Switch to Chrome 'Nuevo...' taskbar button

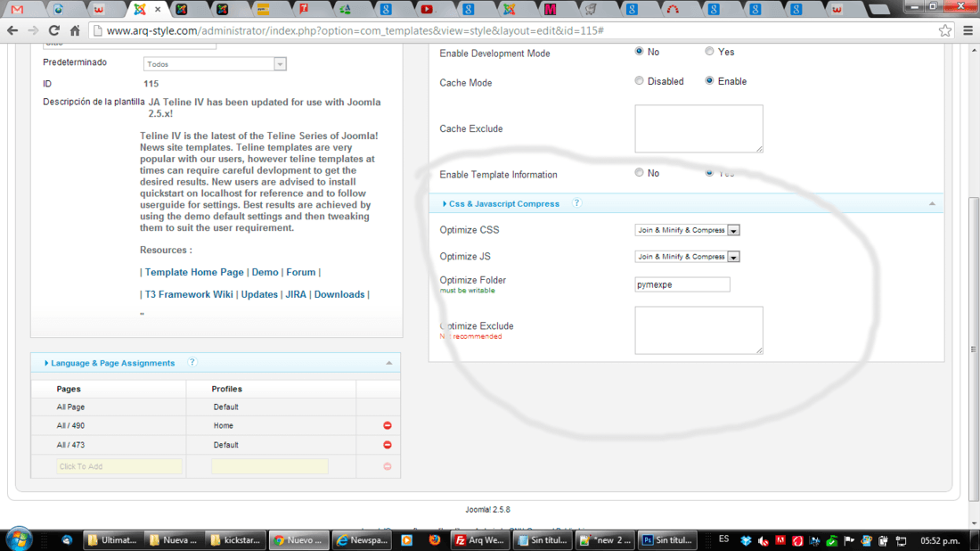coord(298,539)
